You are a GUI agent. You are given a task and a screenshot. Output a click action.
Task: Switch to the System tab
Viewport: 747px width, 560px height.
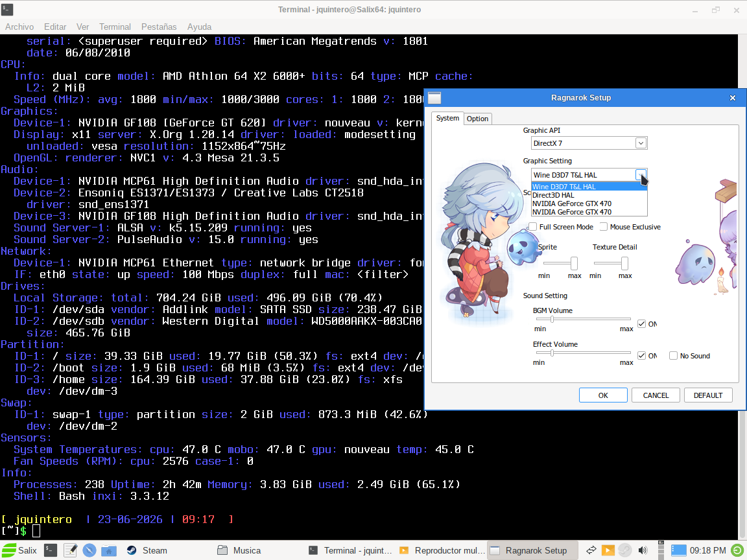(447, 118)
